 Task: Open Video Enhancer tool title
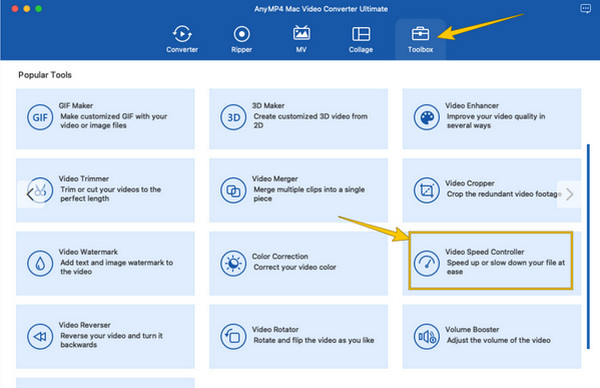pos(472,106)
